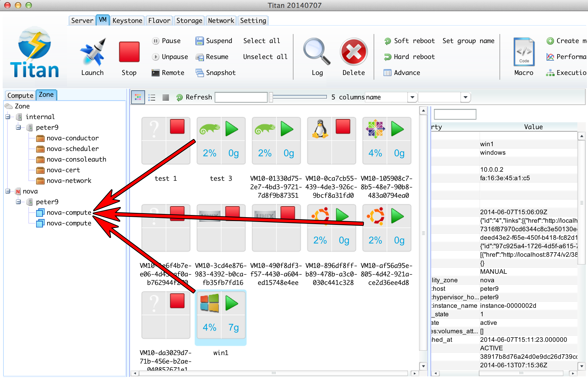This screenshot has height=379, width=588.
Task: Open the Flavor tab
Action: [x=159, y=21]
